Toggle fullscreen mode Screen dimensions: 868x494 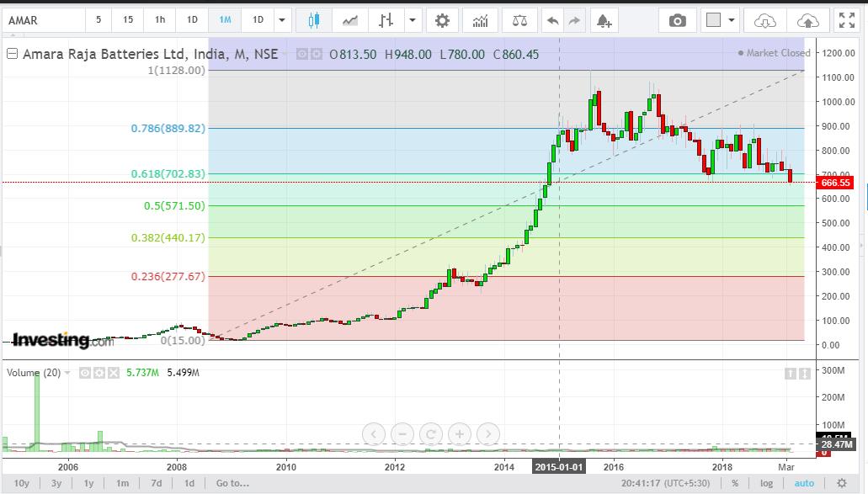pos(847,20)
